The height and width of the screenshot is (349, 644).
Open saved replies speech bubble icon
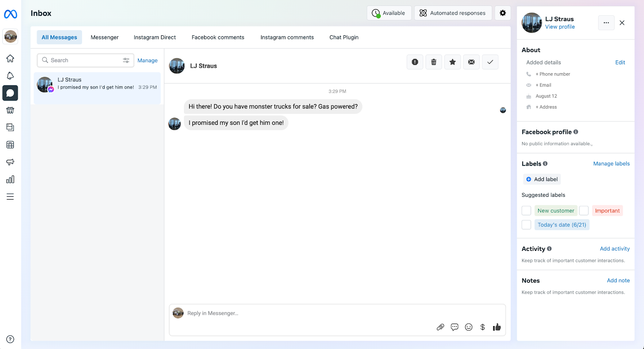click(x=454, y=327)
